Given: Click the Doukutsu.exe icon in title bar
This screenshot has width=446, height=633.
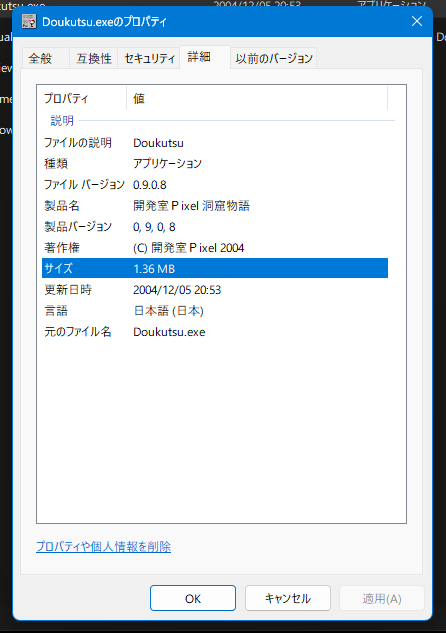Looking at the screenshot, I should click(29, 21).
